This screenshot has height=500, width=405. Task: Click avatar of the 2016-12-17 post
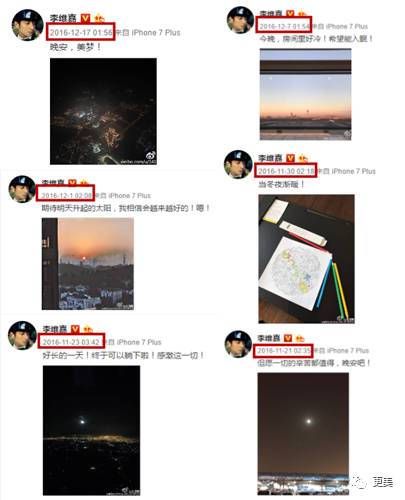point(28,25)
